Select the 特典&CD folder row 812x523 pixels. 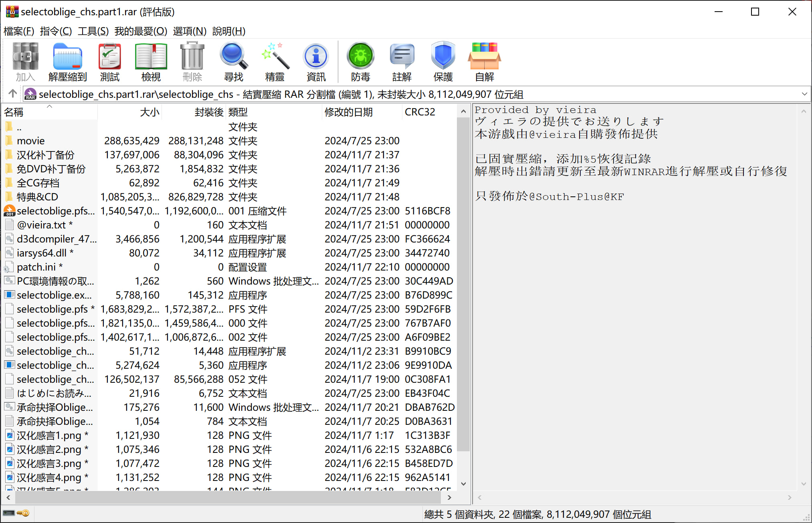tap(37, 197)
